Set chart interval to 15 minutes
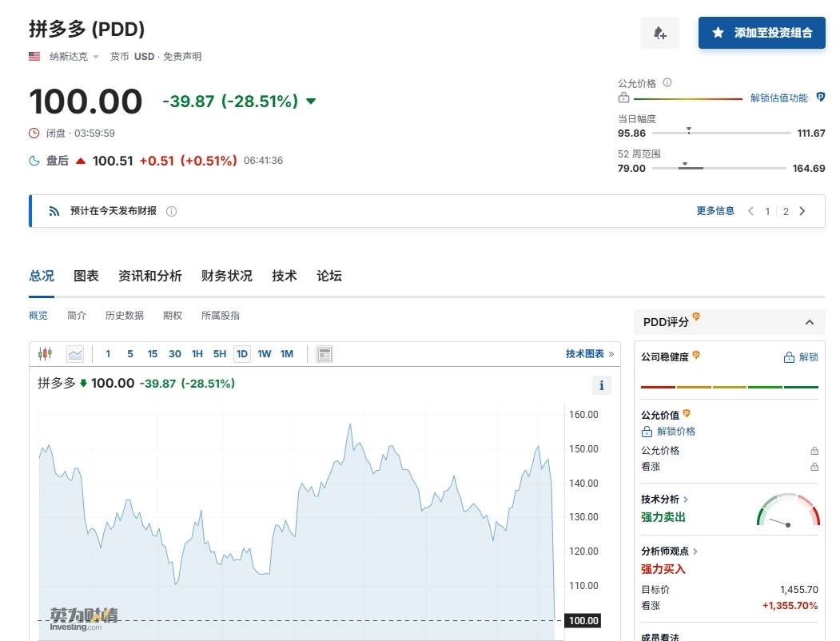The width and height of the screenshot is (840, 641). click(x=153, y=354)
